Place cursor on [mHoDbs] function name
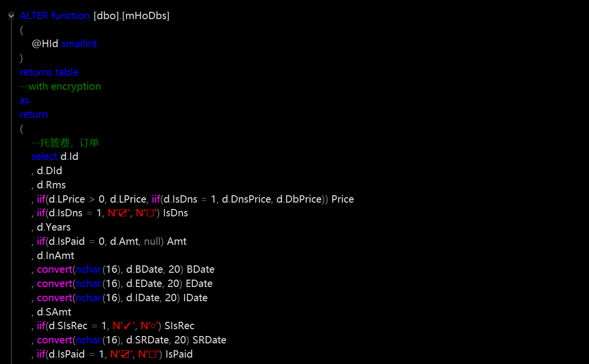This screenshot has width=589, height=364. pos(146,16)
